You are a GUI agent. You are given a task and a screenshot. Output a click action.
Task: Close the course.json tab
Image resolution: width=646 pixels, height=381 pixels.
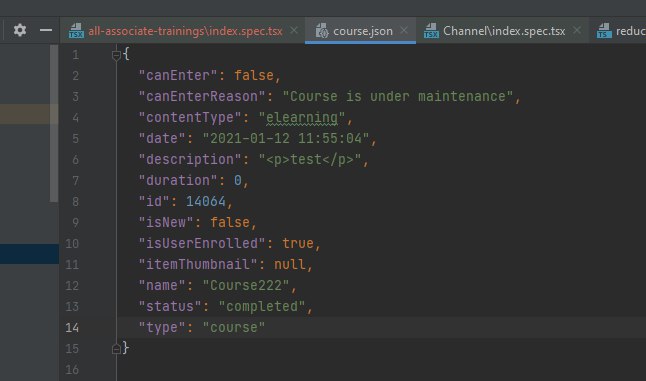pyautogui.click(x=404, y=30)
